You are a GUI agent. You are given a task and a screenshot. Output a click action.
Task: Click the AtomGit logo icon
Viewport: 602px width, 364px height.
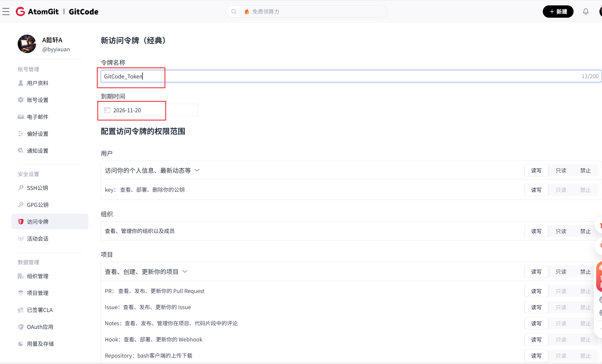tap(21, 12)
